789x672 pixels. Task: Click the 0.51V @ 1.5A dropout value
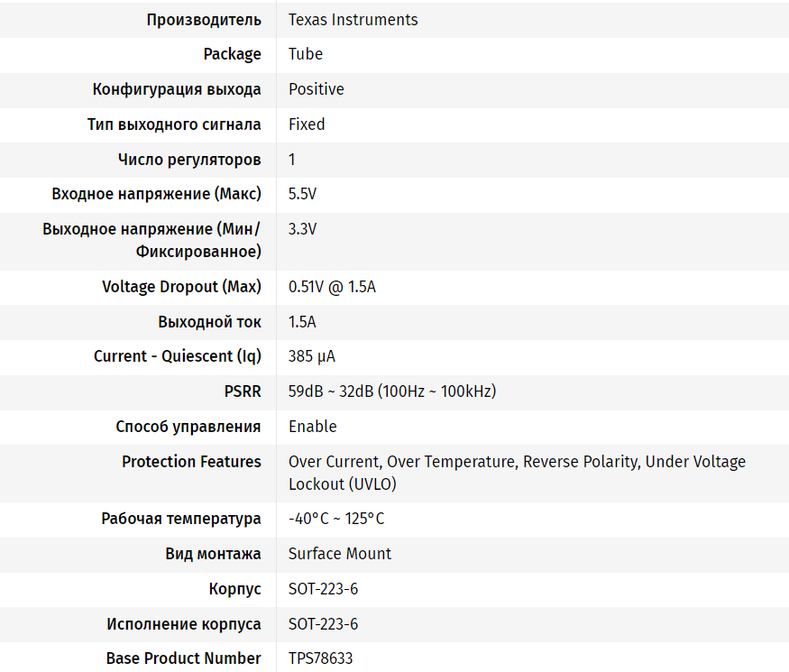(x=332, y=287)
